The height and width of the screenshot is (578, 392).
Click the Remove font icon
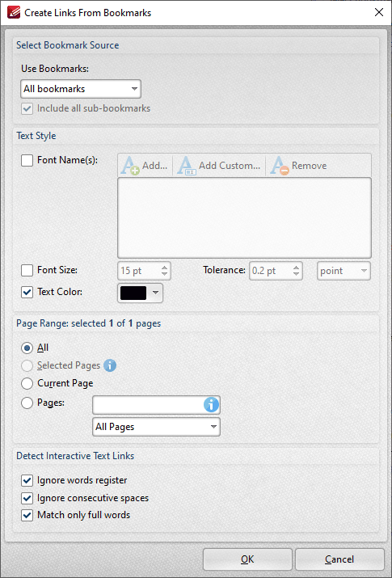[280, 166]
